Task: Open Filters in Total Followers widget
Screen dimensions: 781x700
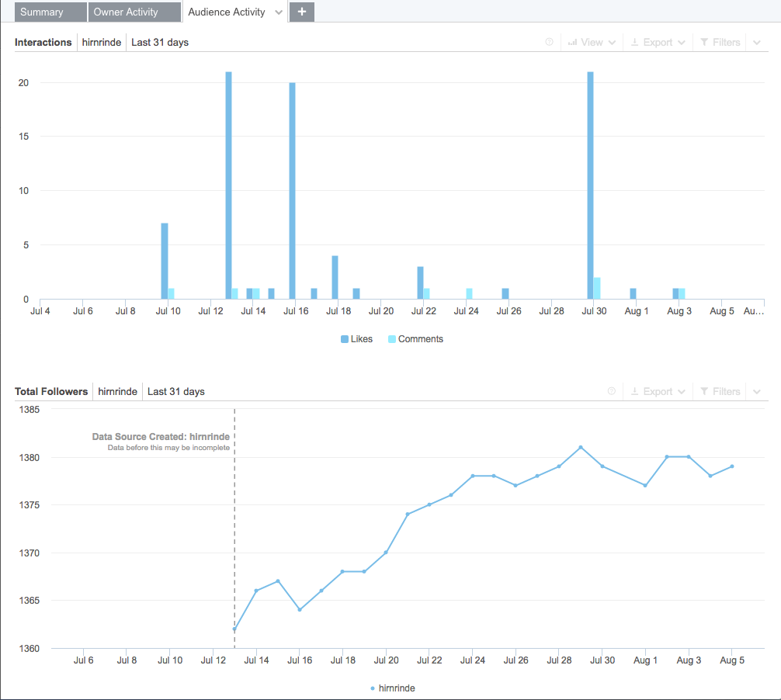Action: (720, 391)
